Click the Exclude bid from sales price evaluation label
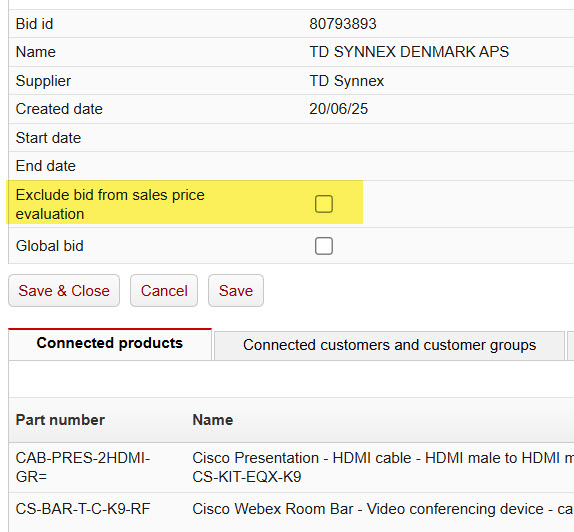The width and height of the screenshot is (574, 532). [110, 204]
